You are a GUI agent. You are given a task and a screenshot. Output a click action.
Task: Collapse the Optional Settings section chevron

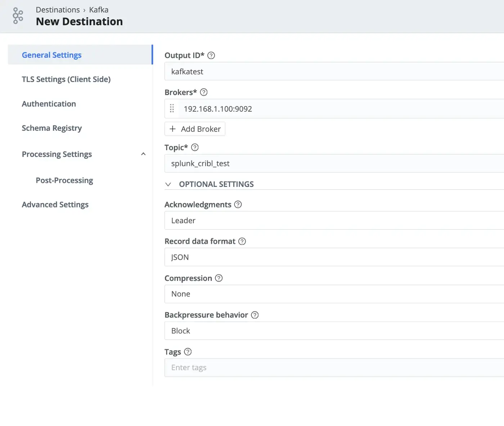pyautogui.click(x=168, y=184)
